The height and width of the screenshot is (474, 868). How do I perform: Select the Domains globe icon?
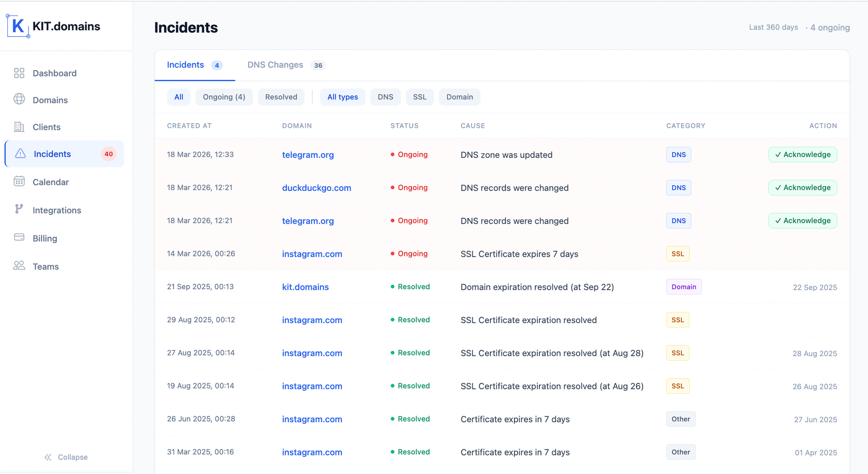pyautogui.click(x=19, y=100)
